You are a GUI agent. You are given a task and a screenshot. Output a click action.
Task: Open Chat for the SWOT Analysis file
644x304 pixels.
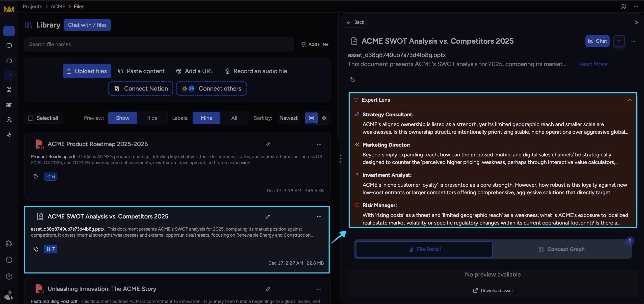click(597, 41)
